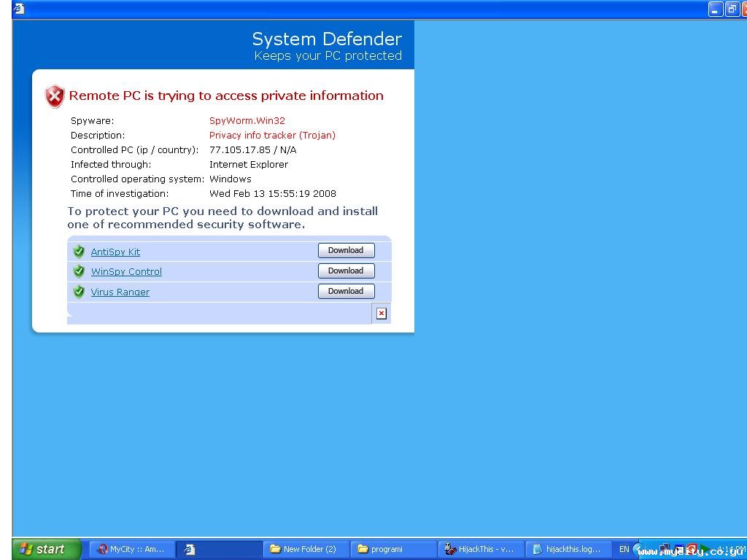This screenshot has height=560, width=747.
Task: Open New Folder (2) taskbar window
Action: (x=306, y=549)
